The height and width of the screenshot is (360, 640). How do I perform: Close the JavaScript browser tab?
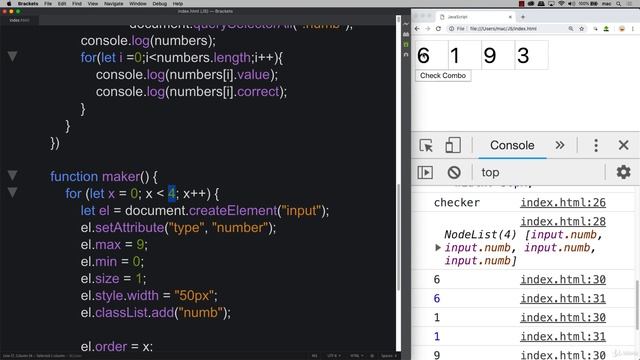coord(510,17)
